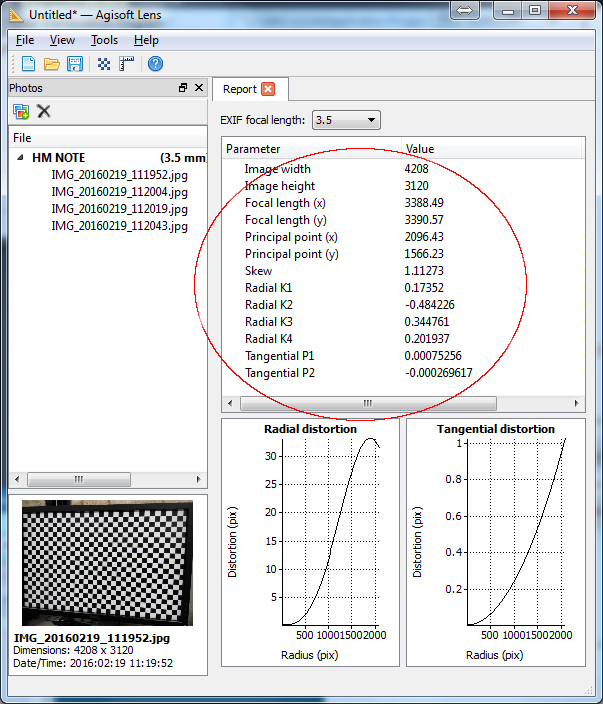Click the double-arrow button in title bar

pos(465,10)
